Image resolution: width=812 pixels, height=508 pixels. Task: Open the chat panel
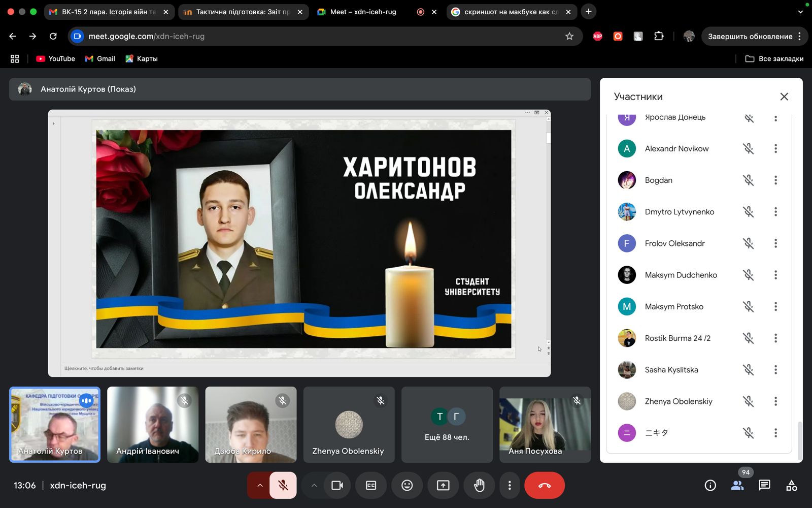point(764,485)
